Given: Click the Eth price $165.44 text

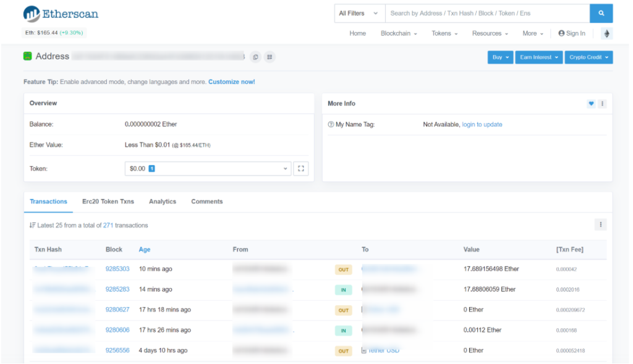Looking at the screenshot, I should (x=41, y=33).
